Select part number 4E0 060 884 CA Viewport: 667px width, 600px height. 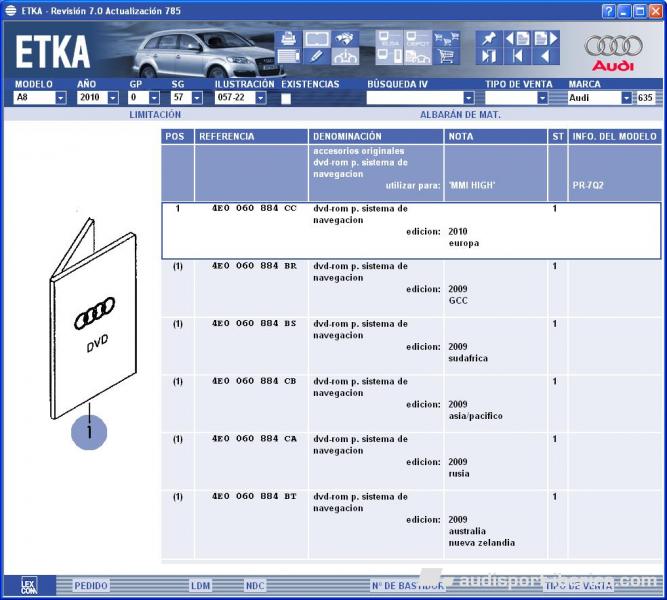(254, 439)
